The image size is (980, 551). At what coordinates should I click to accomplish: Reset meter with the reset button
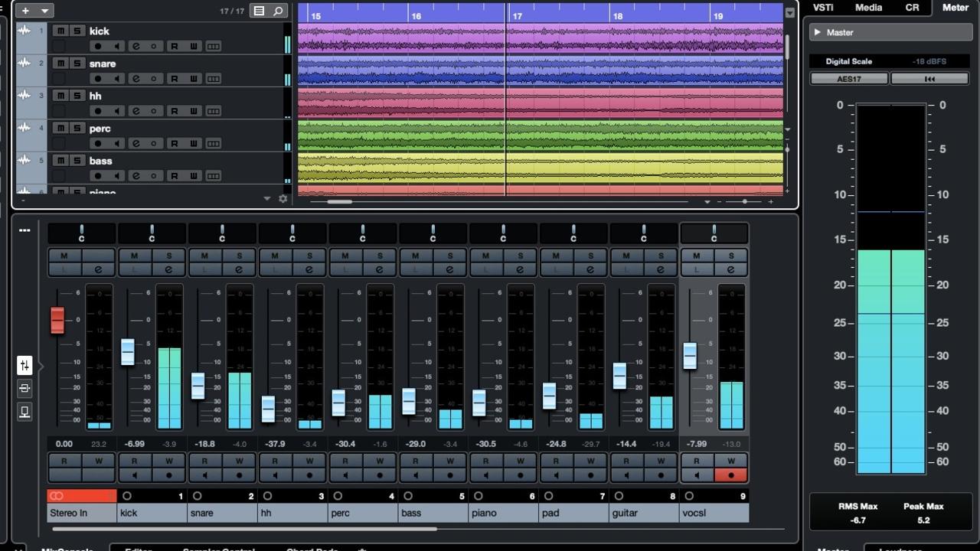929,79
